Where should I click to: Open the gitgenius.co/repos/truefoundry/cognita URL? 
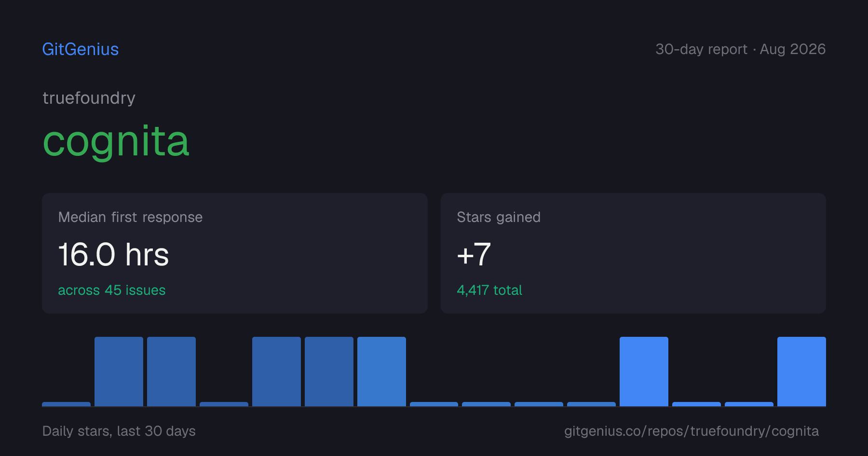click(x=692, y=431)
